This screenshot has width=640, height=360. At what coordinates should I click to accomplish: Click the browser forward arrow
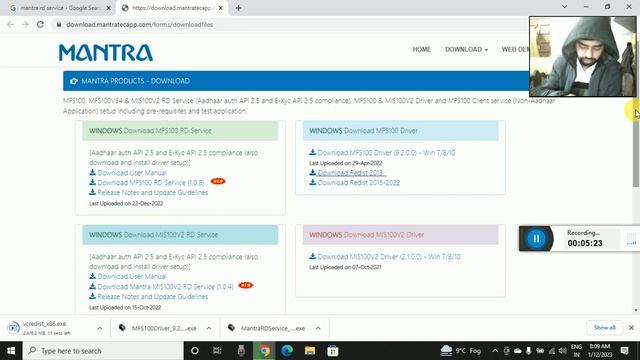coord(25,24)
